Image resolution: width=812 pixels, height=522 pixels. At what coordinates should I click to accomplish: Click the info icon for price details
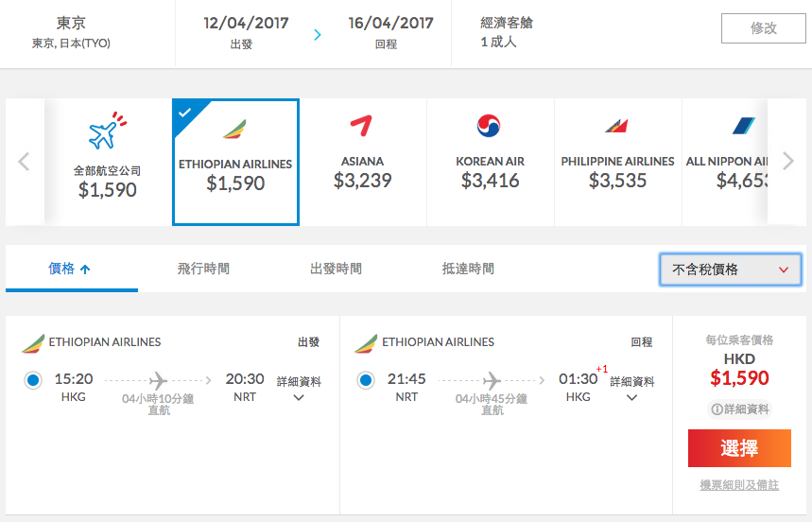coord(717,409)
